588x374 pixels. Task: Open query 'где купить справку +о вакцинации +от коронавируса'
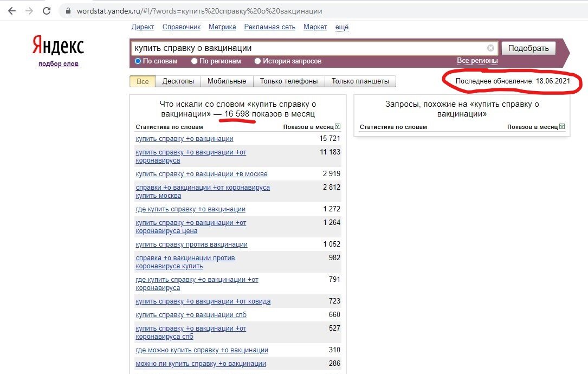197,283
